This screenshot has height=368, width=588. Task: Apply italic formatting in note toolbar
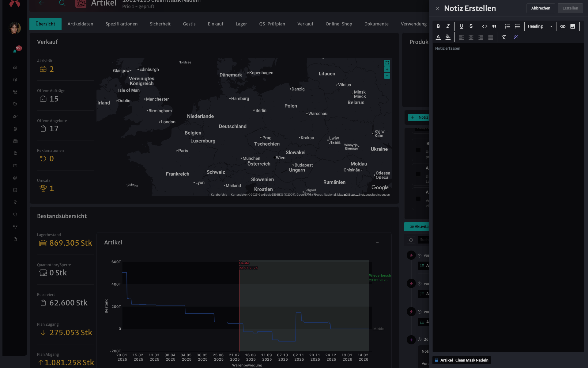click(x=448, y=26)
